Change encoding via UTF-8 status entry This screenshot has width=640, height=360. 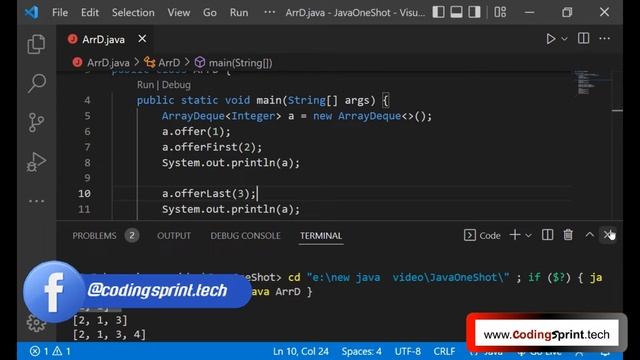coord(407,351)
